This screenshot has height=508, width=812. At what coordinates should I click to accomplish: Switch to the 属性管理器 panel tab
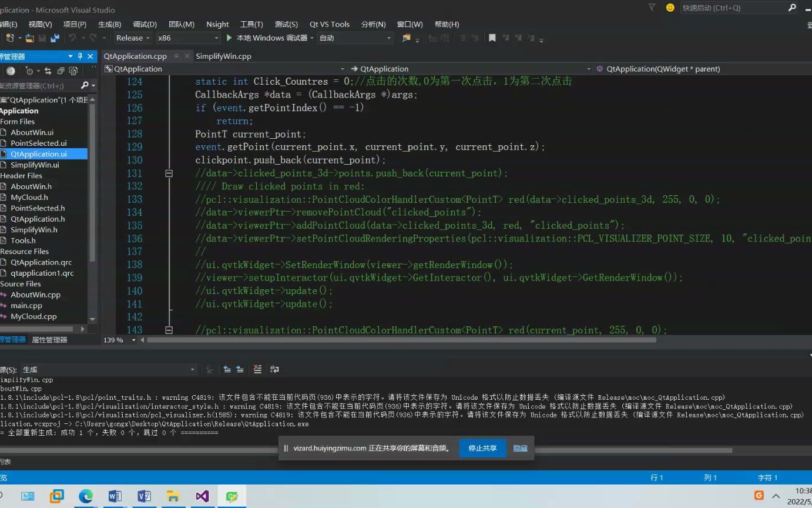pos(49,340)
